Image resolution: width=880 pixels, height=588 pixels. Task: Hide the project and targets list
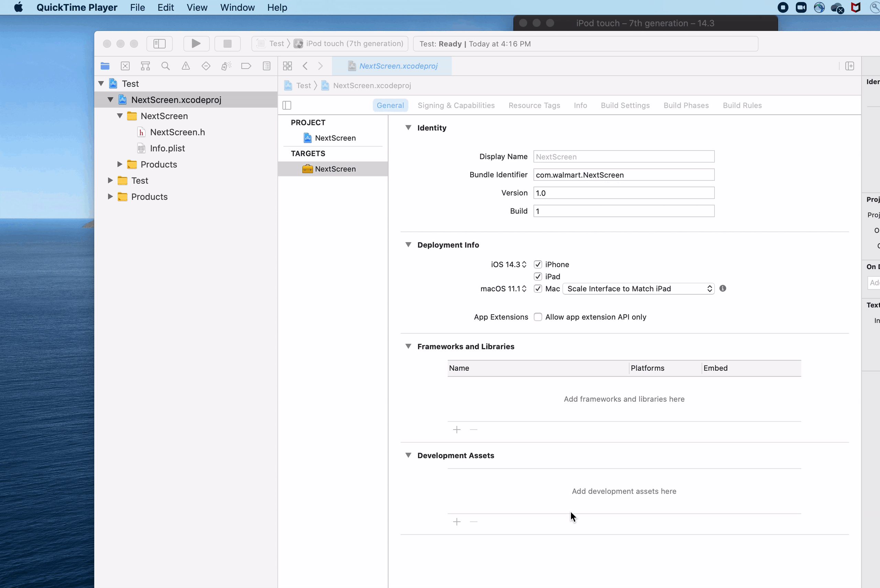tap(287, 105)
